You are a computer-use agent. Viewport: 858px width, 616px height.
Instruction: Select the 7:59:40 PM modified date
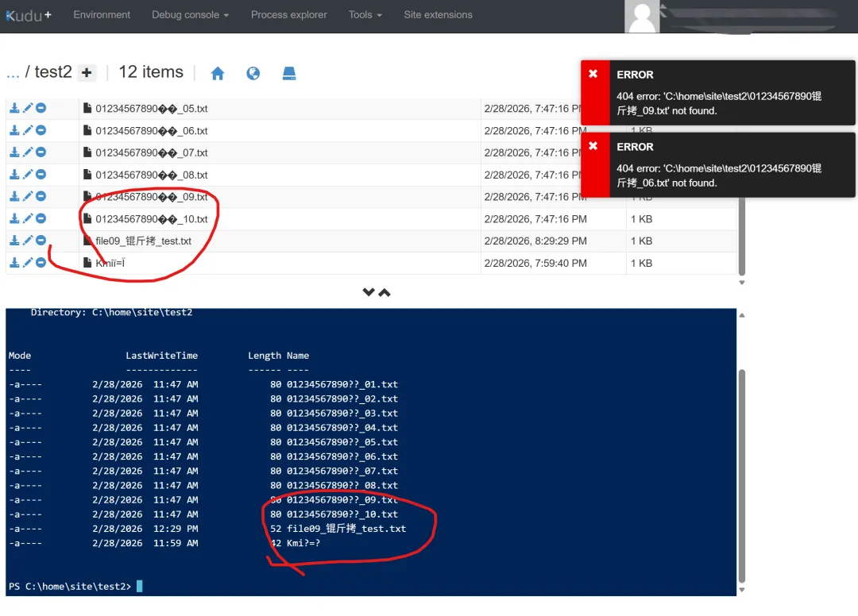535,263
